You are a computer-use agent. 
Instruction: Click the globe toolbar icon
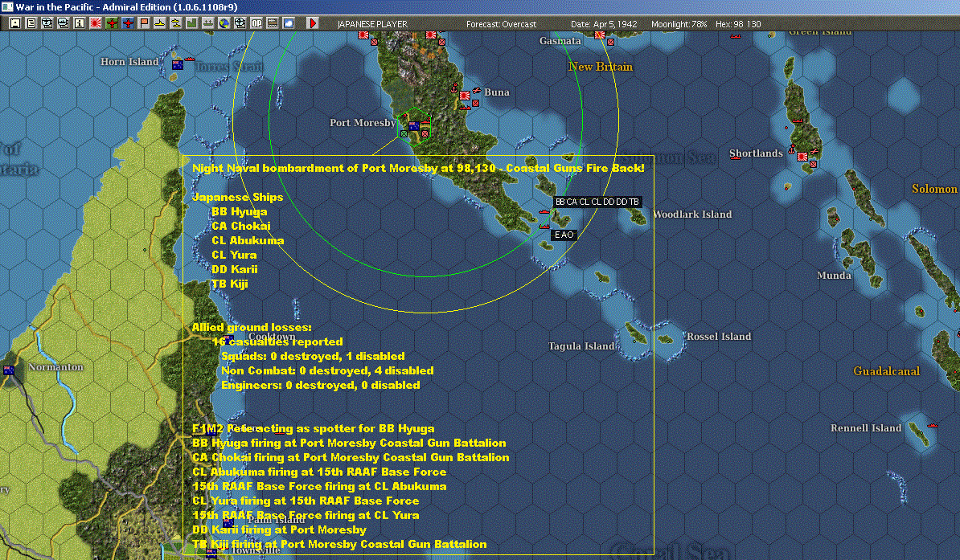click(x=224, y=23)
